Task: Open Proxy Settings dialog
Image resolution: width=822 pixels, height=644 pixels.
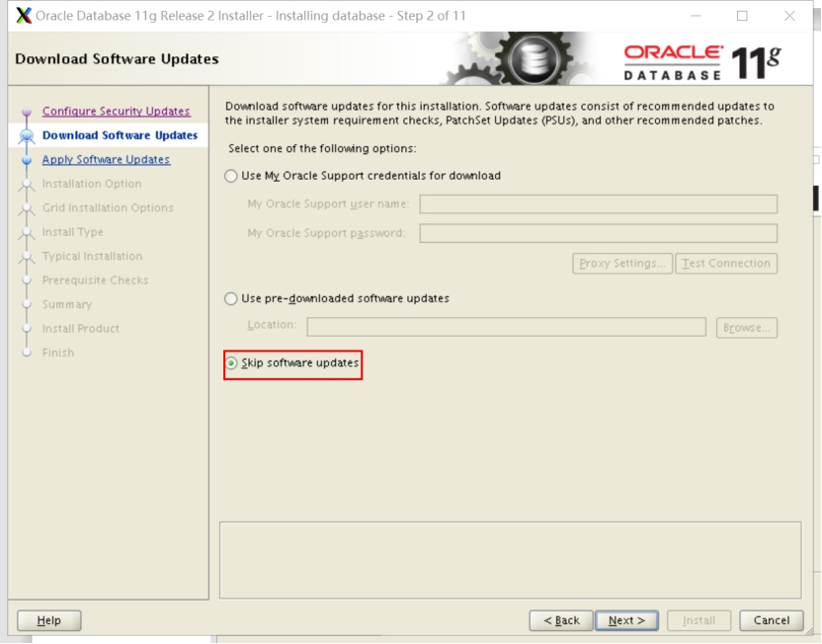Action: (622, 263)
